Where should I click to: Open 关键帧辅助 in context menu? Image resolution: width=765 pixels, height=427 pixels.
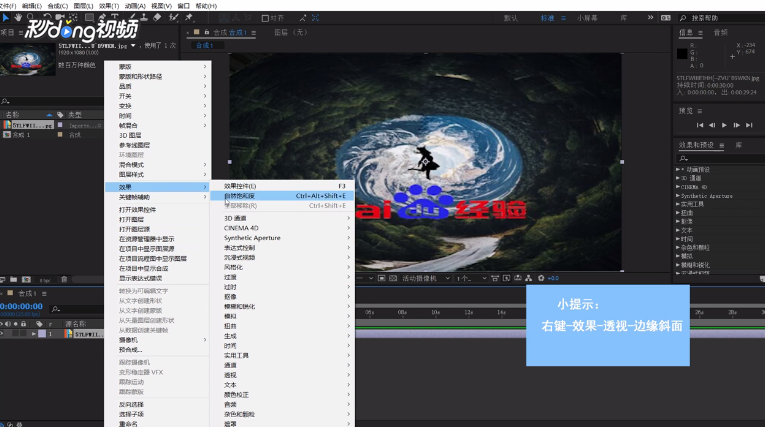click(158, 197)
